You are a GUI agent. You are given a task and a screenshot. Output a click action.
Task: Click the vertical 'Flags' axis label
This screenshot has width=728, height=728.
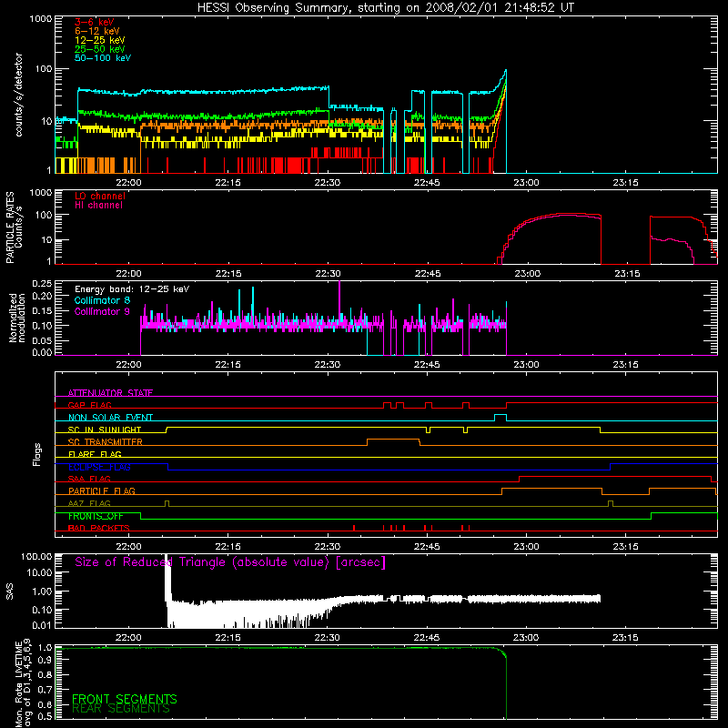click(x=37, y=454)
